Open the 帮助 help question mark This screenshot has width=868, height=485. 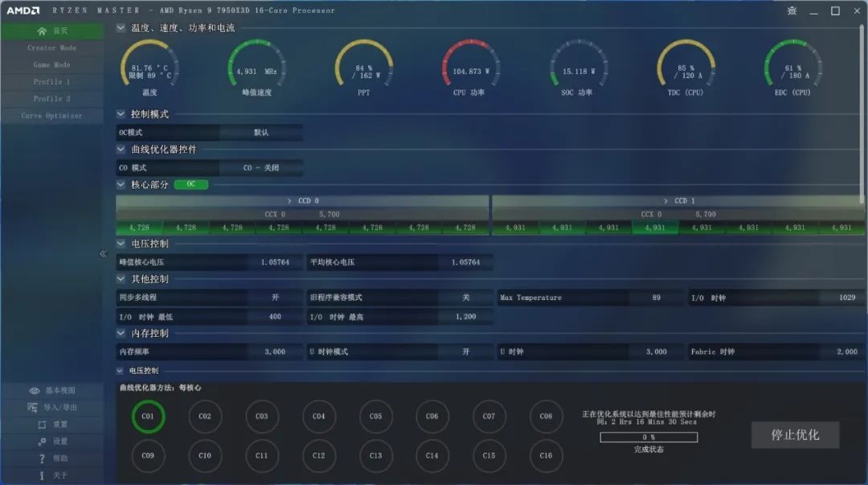tap(42, 458)
